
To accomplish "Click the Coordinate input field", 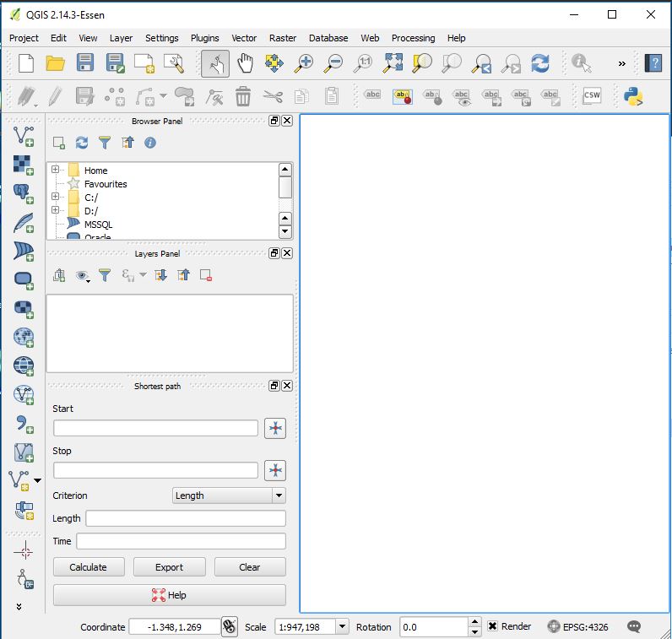I will point(175,627).
